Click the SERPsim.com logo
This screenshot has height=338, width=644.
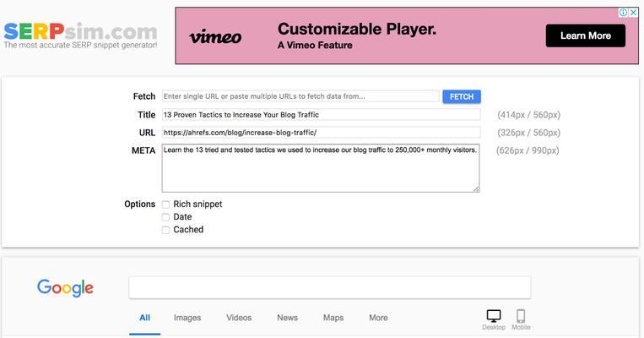[x=80, y=31]
